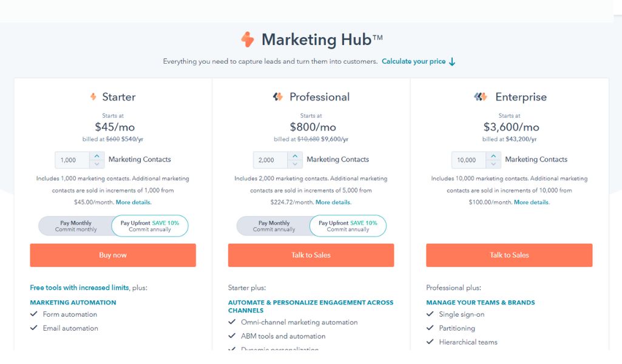
Task: Decrease Professional marketing contacts with down arrow
Action: (x=295, y=164)
